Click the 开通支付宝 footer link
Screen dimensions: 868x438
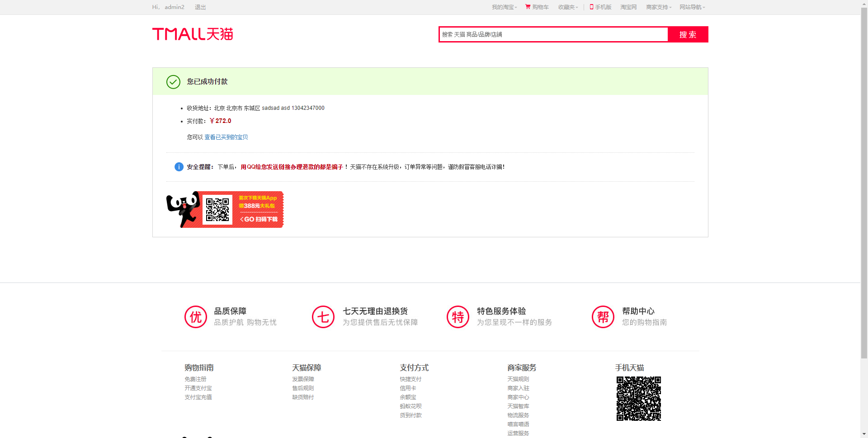tap(198, 388)
